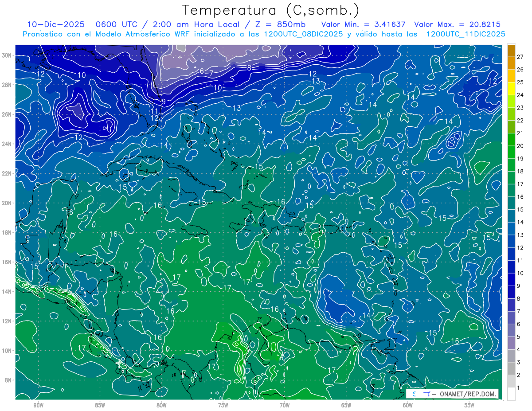Click the '65W' longitude axis label
The image size is (532, 411).
point(346,406)
